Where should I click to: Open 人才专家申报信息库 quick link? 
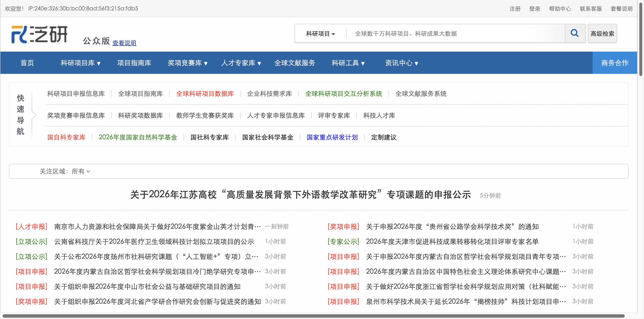click(x=276, y=115)
